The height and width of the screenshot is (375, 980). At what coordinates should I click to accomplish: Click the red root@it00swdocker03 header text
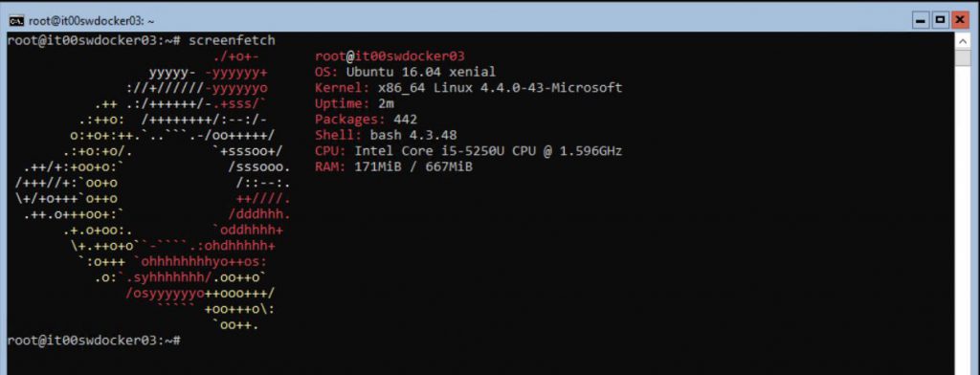(390, 56)
